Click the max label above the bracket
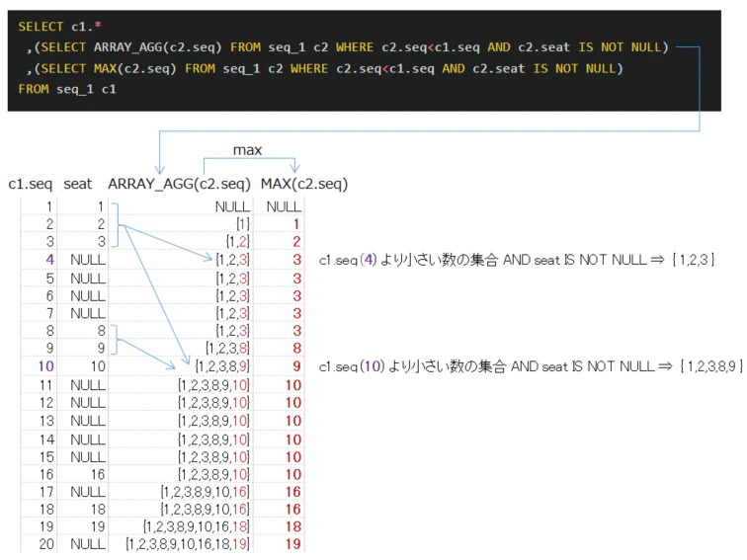This screenshot has height=560, width=747. (247, 150)
